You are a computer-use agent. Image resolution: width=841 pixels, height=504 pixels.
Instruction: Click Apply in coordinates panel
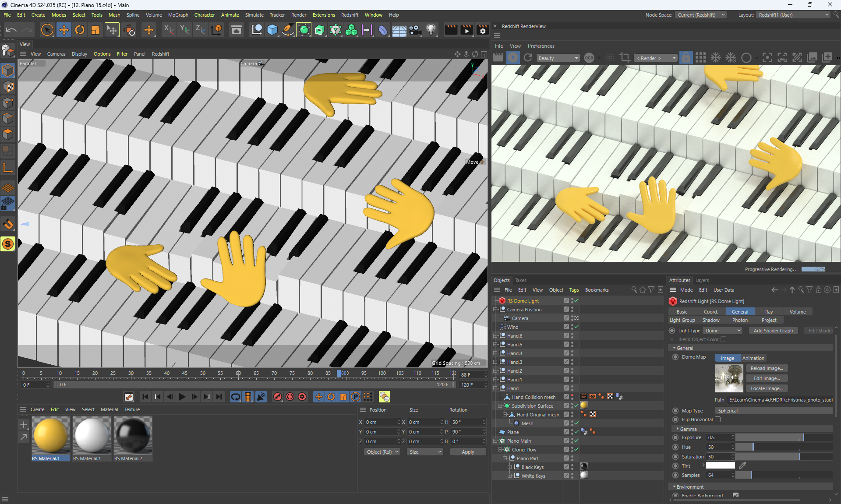[x=468, y=452]
